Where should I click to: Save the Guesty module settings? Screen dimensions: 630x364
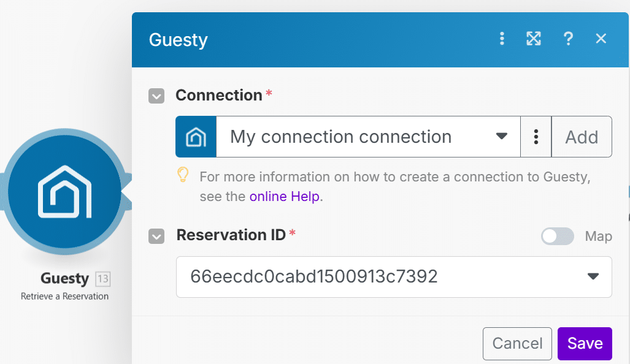(584, 343)
